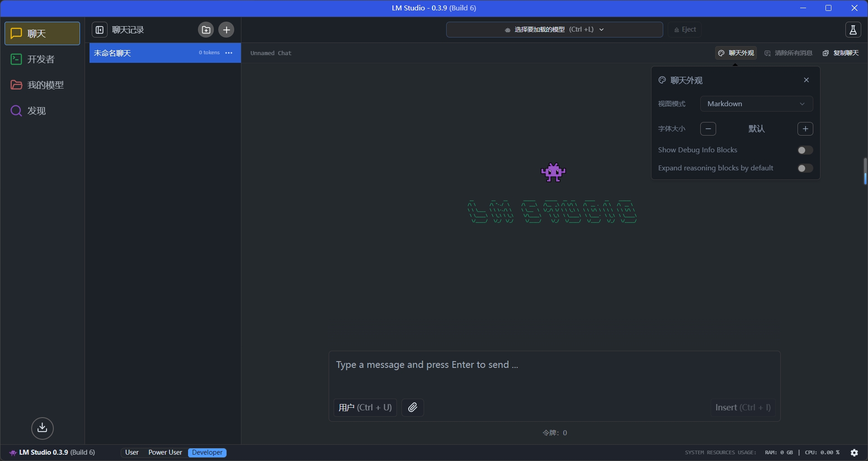Click the RAM: 0 GB usage readout

coord(778,452)
